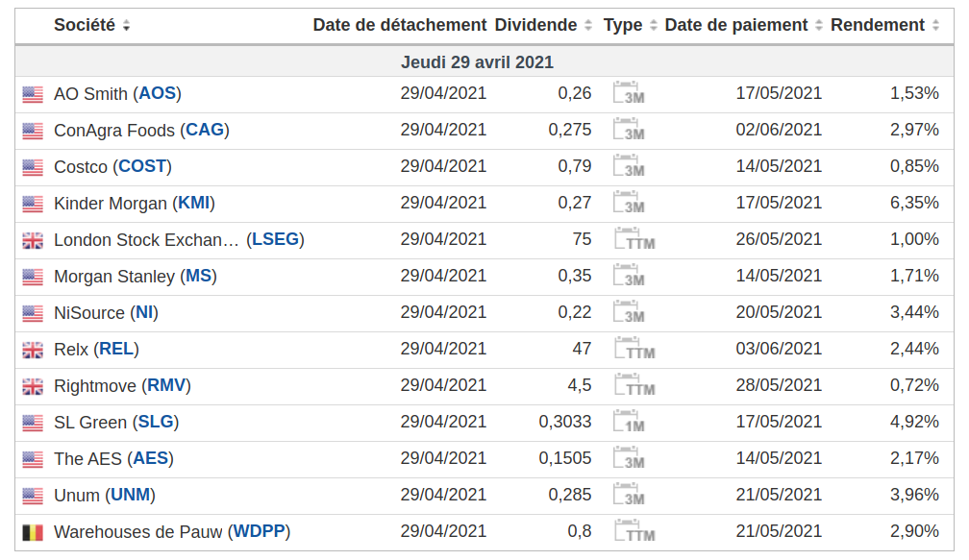Click the TTM calendar icon in LSEG row
Image resolution: width=969 pixels, height=560 pixels.
click(634, 238)
